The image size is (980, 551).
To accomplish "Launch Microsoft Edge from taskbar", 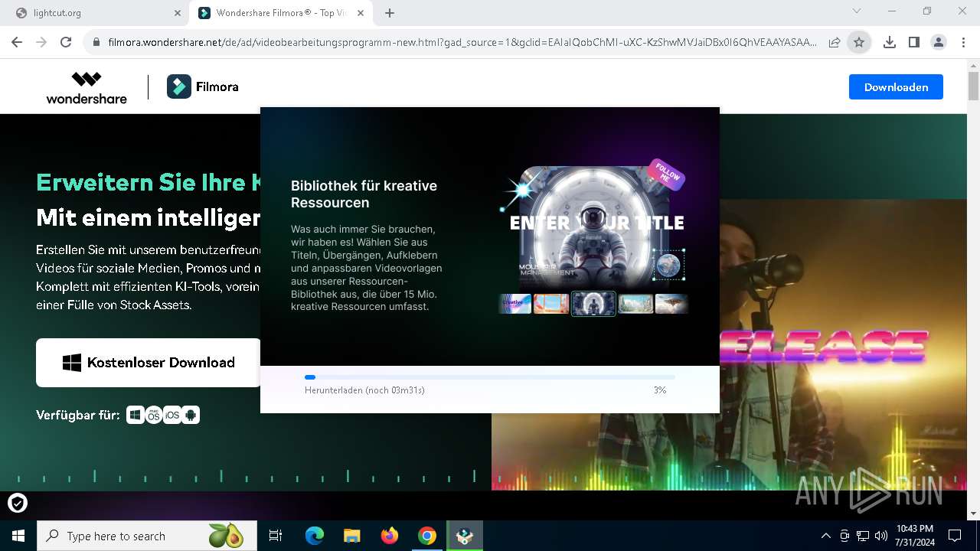I will (x=315, y=536).
